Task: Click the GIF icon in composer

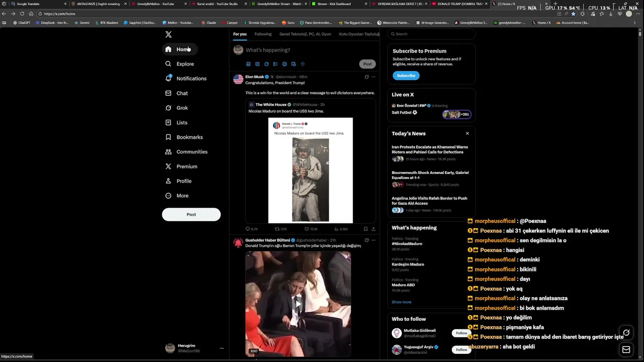Action: point(257,64)
